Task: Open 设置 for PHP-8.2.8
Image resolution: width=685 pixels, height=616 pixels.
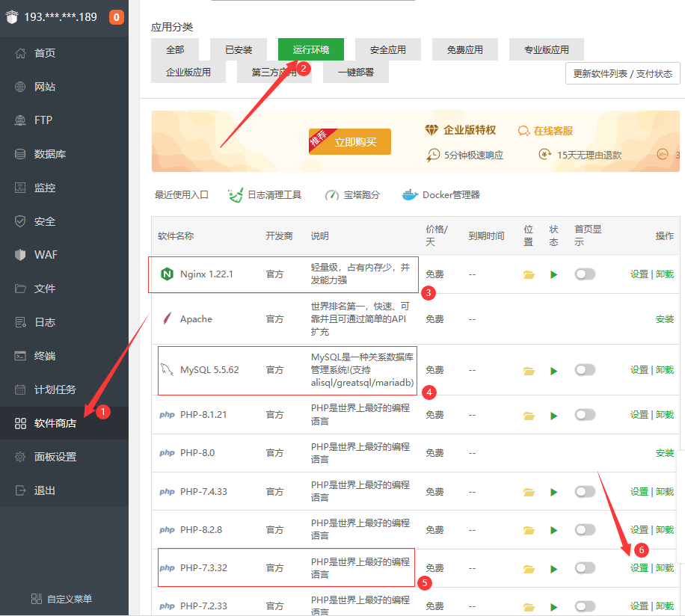Action: coord(639,529)
